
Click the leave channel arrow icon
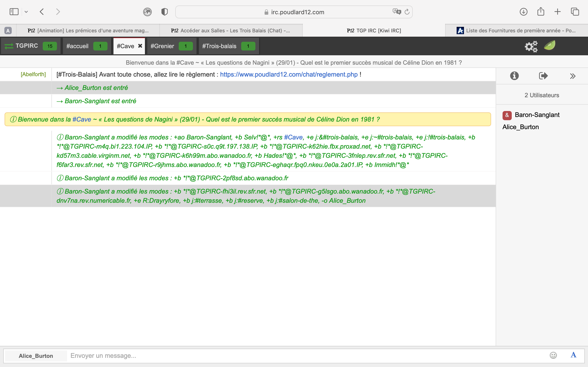coord(543,76)
